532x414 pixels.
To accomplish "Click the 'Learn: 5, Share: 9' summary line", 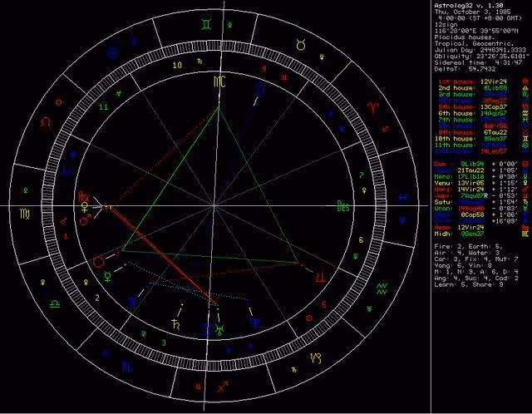I will 469,284.
